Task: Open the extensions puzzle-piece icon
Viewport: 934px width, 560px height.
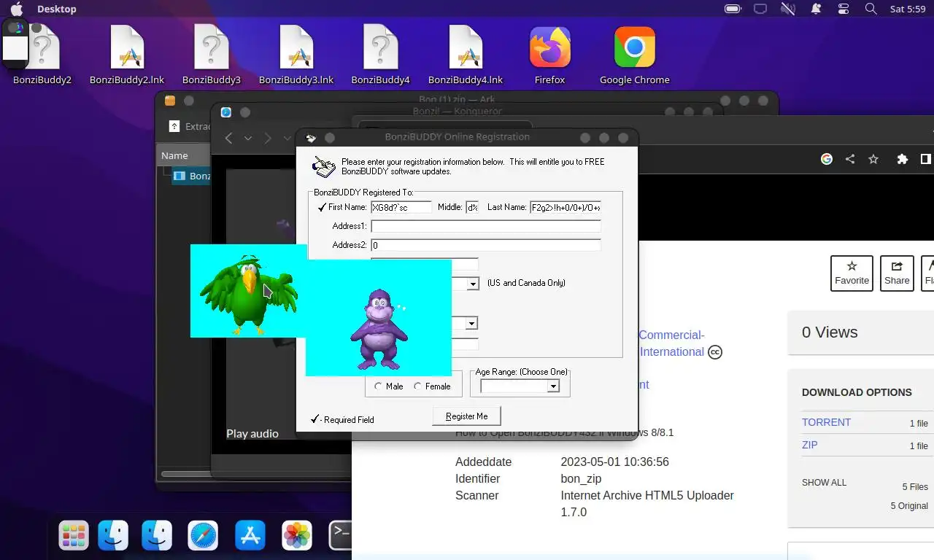Action: click(x=903, y=159)
